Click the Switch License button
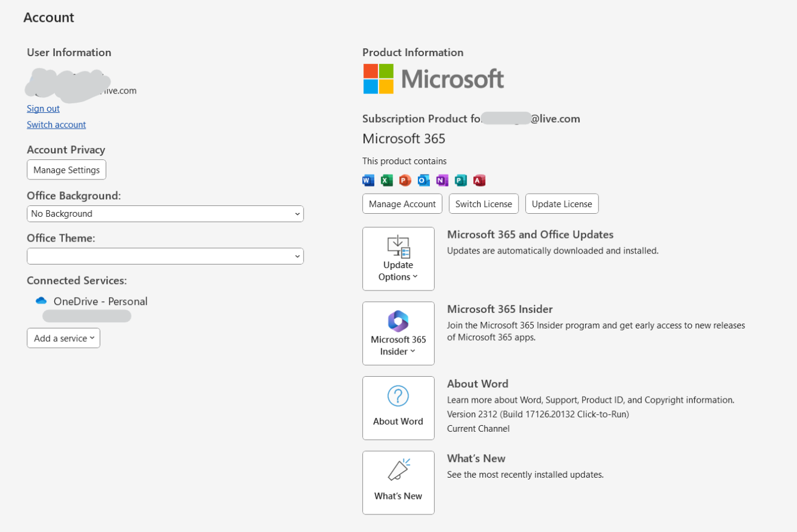Viewport: 797px width, 532px height. point(484,204)
